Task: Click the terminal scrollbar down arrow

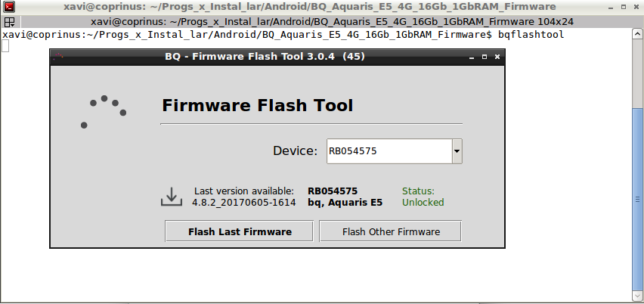Action: coord(638,299)
